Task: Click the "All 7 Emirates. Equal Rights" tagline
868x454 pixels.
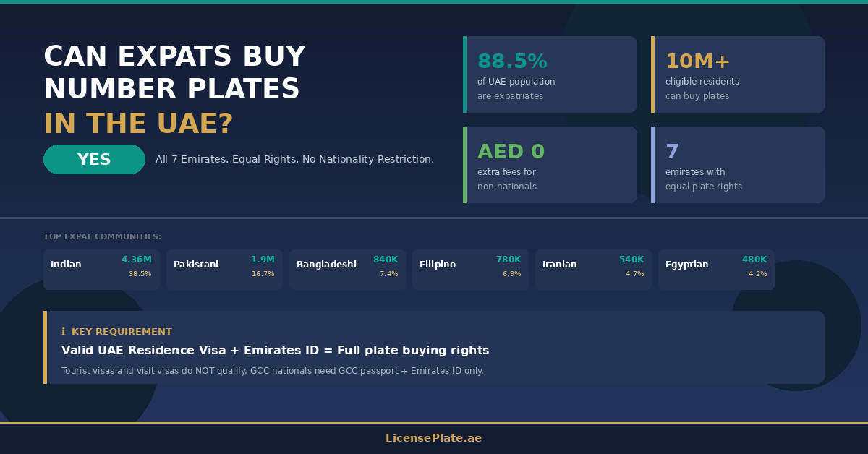Action: pyautogui.click(x=294, y=159)
